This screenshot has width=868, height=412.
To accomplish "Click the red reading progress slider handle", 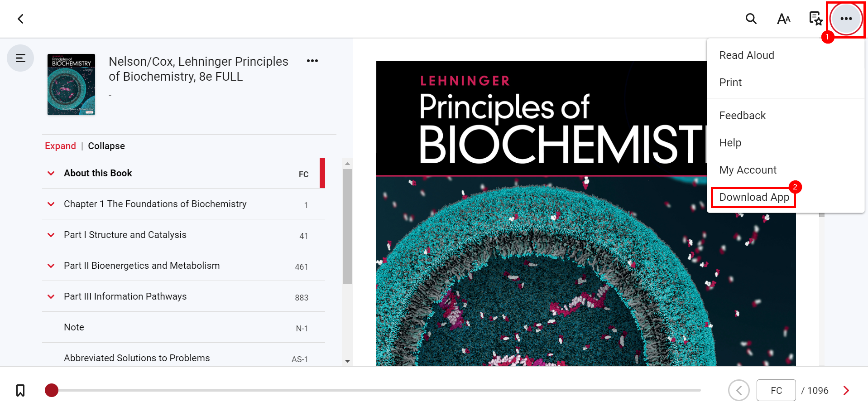I will click(x=52, y=390).
